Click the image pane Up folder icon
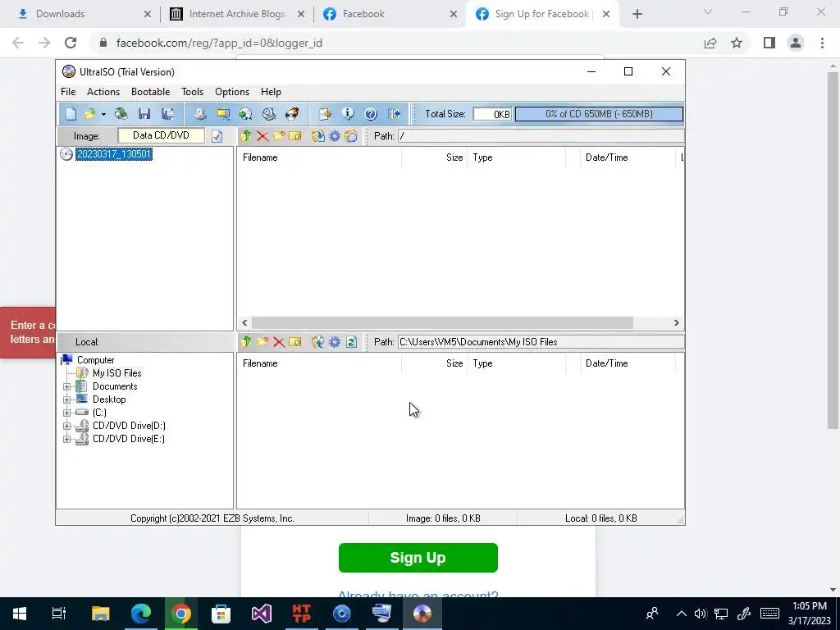The width and height of the screenshot is (840, 630). click(x=246, y=136)
